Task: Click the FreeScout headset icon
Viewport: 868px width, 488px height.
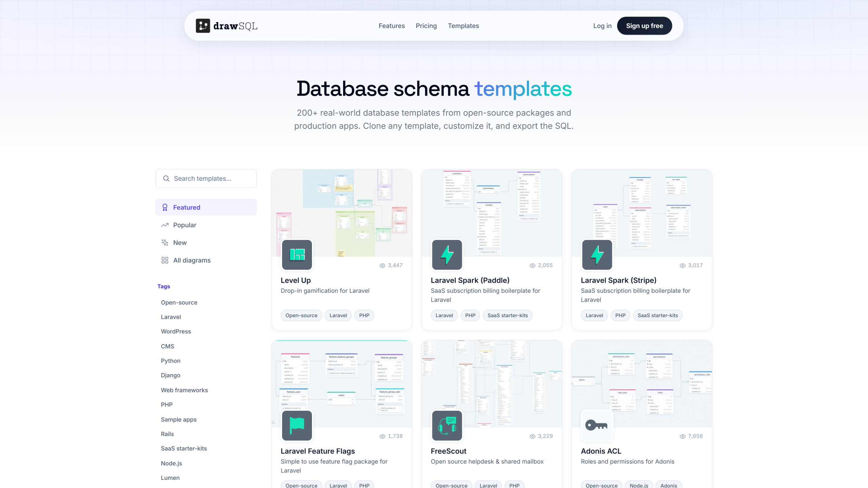Action: 447,426
